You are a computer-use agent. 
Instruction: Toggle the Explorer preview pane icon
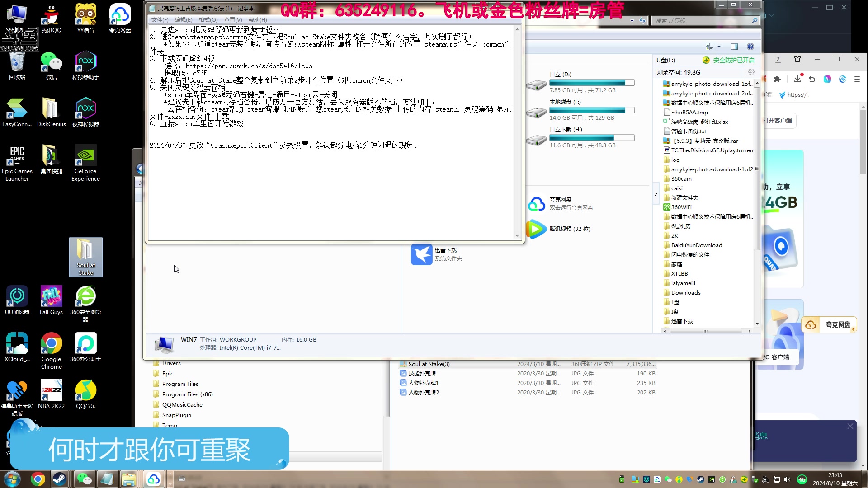[734, 47]
